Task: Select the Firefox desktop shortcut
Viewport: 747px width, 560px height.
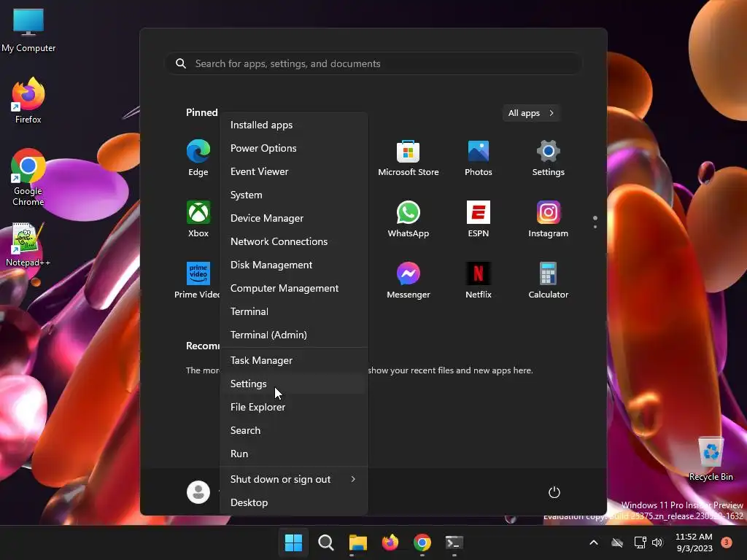Action: pos(28,101)
